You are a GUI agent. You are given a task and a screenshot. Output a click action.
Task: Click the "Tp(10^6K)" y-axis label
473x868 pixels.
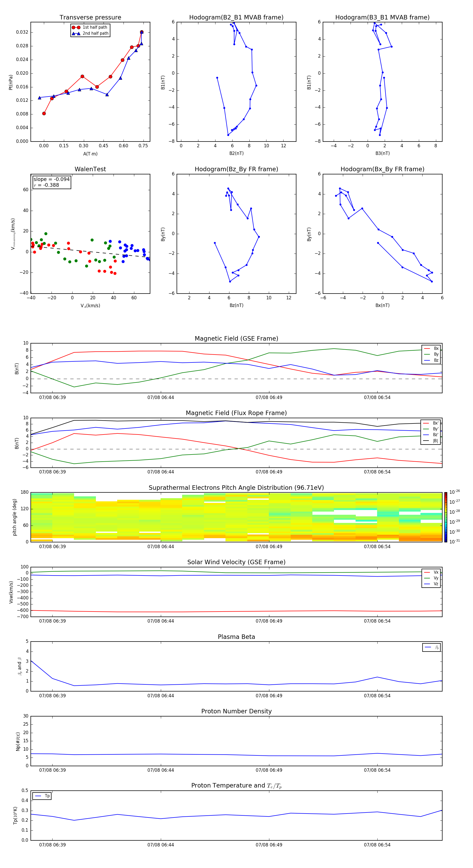pos(15,815)
